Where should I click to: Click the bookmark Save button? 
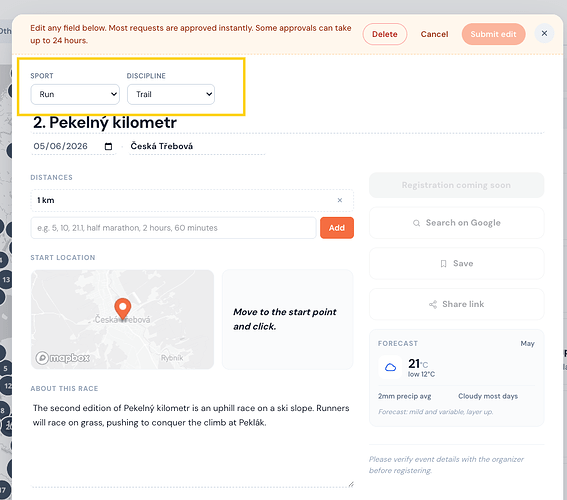(x=456, y=264)
